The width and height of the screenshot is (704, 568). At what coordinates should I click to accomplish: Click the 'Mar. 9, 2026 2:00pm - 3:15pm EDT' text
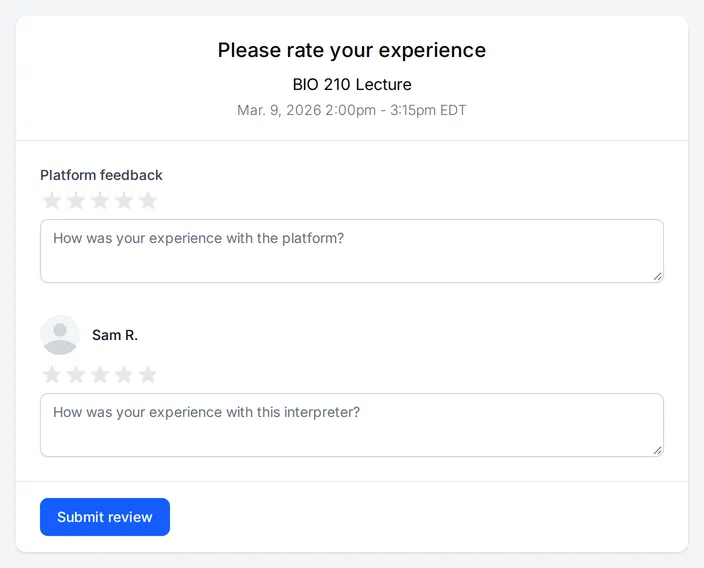point(352,110)
